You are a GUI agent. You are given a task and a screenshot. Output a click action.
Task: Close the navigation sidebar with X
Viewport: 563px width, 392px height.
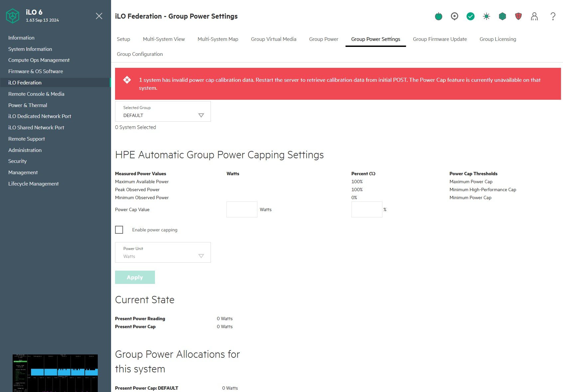[99, 16]
